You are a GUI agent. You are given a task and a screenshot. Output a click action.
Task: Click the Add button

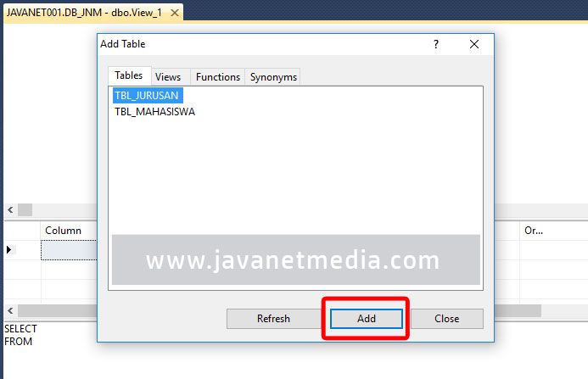click(x=367, y=319)
